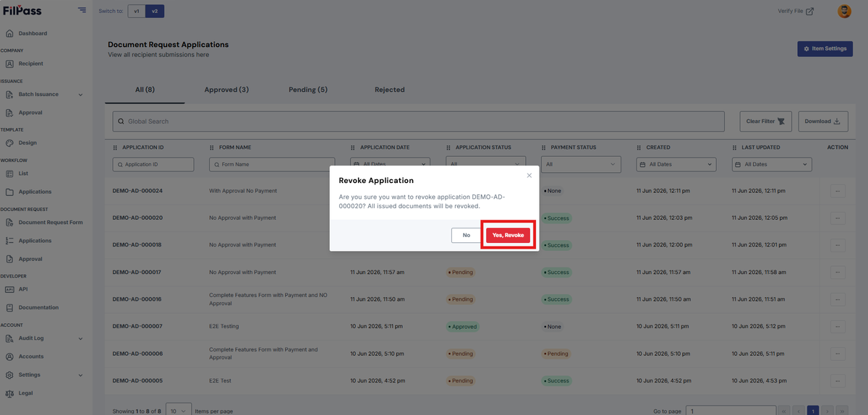Open Applications under Workflow
868x415 pixels.
(x=35, y=192)
